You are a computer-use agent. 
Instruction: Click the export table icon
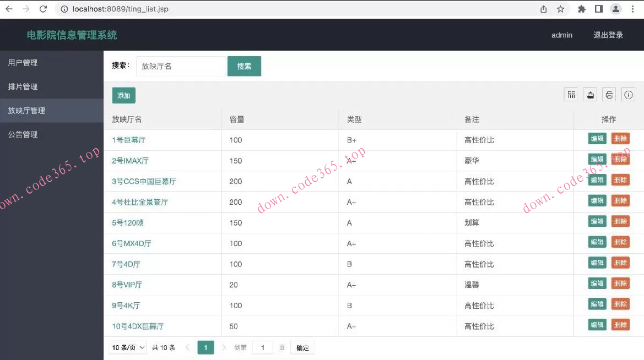(x=590, y=95)
